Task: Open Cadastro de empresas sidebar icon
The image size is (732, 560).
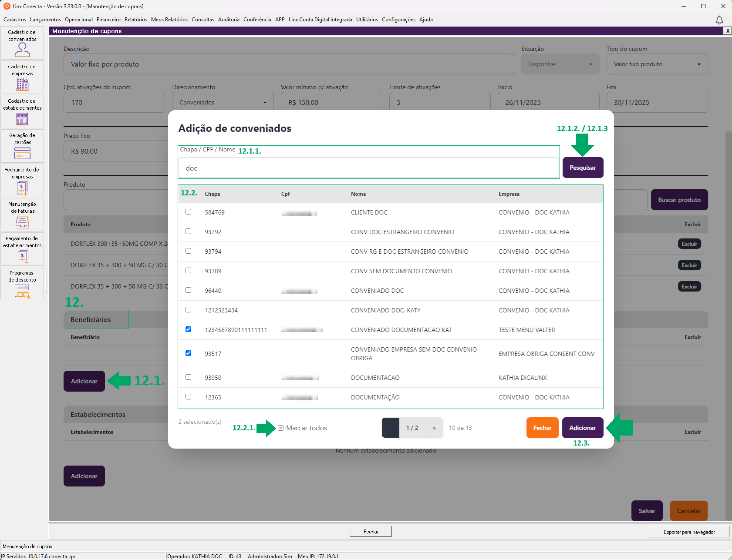Action: tap(22, 77)
